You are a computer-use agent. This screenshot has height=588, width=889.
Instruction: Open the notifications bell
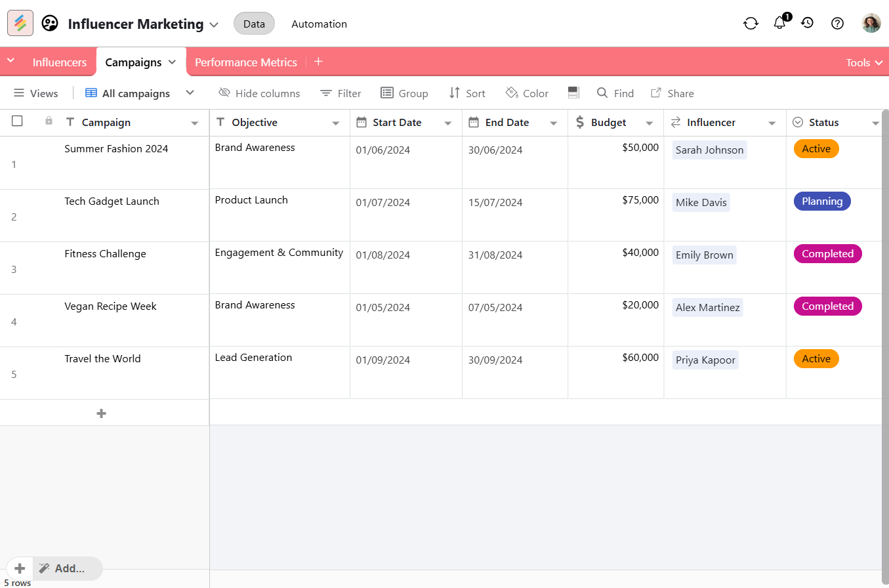point(779,23)
